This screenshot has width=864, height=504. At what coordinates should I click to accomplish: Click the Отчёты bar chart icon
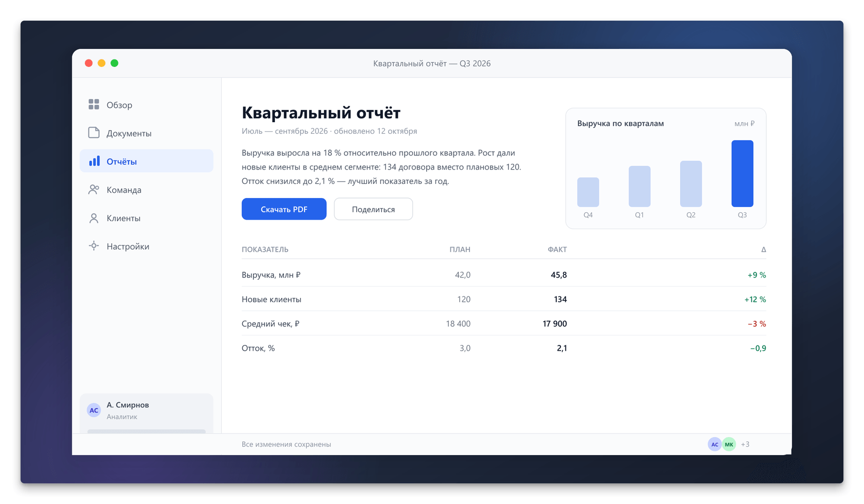point(94,161)
